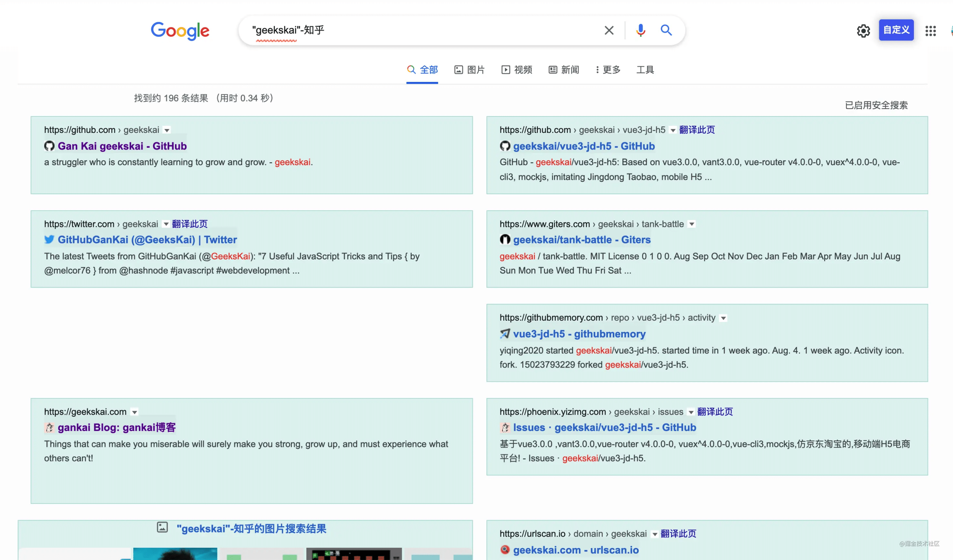This screenshot has height=560, width=953.
Task: Expand dropdown arrow after phoenix.yizimg.com issues URL
Action: point(691,412)
